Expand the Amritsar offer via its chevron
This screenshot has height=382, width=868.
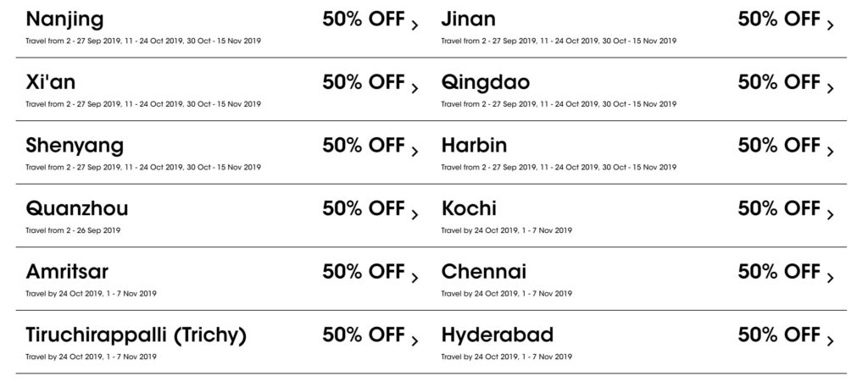(x=415, y=278)
